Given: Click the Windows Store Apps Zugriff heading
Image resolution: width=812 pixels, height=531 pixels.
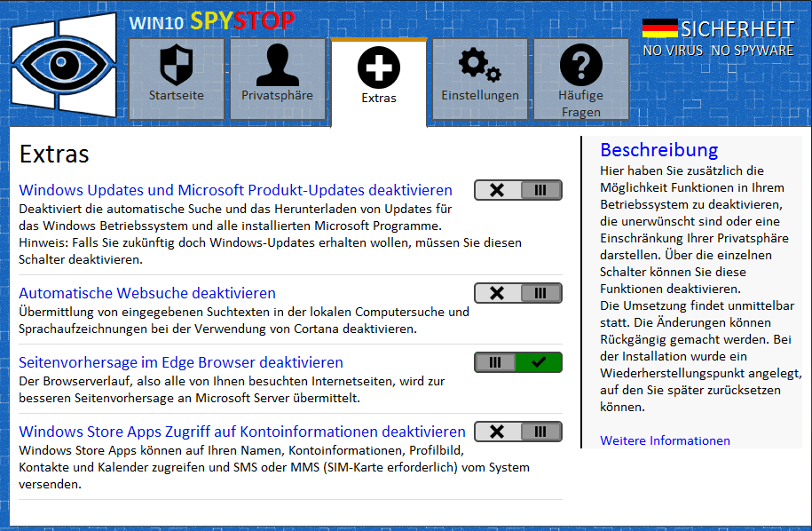Looking at the screenshot, I should click(242, 432).
